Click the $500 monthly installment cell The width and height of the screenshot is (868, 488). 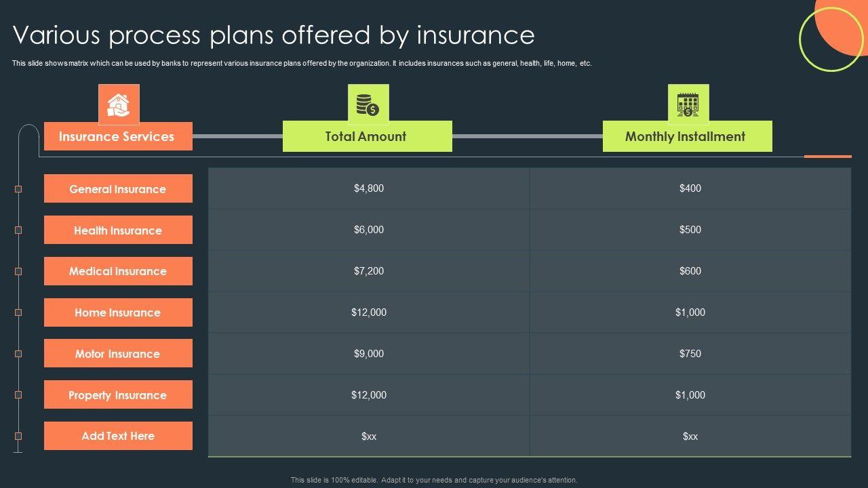[x=690, y=230]
